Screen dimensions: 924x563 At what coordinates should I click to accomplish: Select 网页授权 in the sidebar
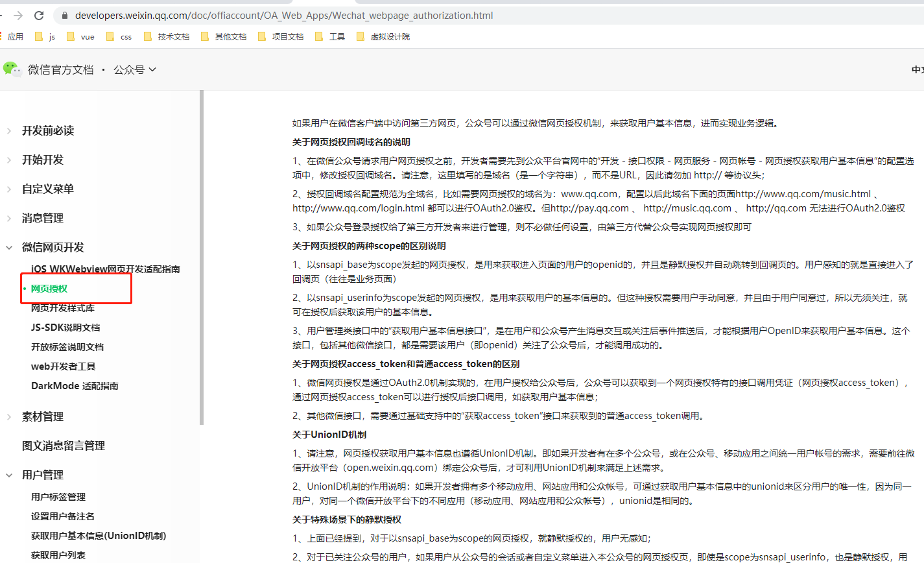coord(49,289)
